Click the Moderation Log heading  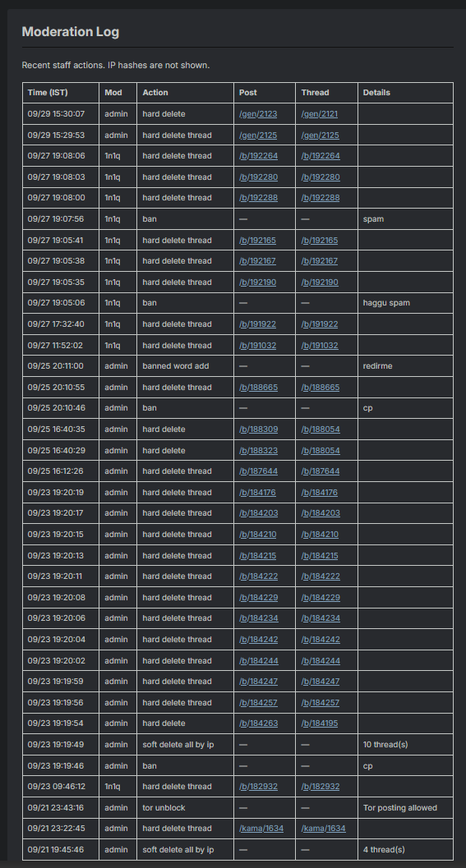point(71,31)
